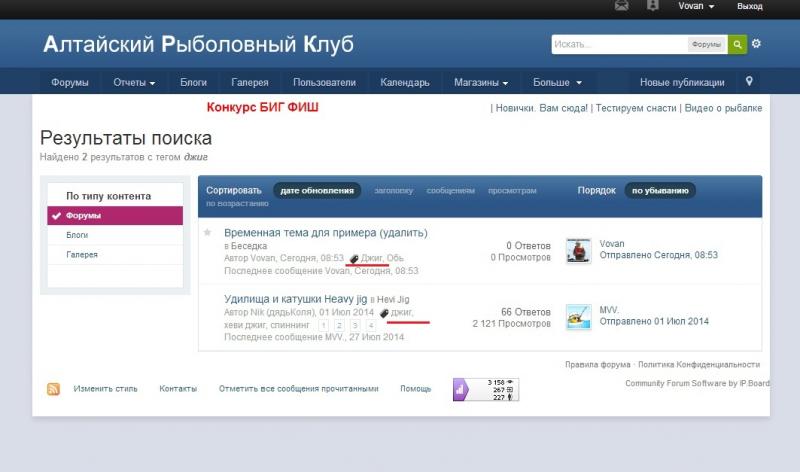Click Vovan's avatar thumbnail in results
Viewport: 800px width, 472px height.
pyautogui.click(x=578, y=251)
